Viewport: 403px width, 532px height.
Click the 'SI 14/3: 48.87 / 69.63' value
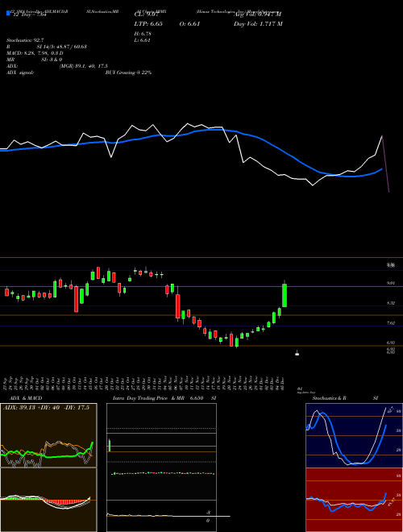click(62, 47)
